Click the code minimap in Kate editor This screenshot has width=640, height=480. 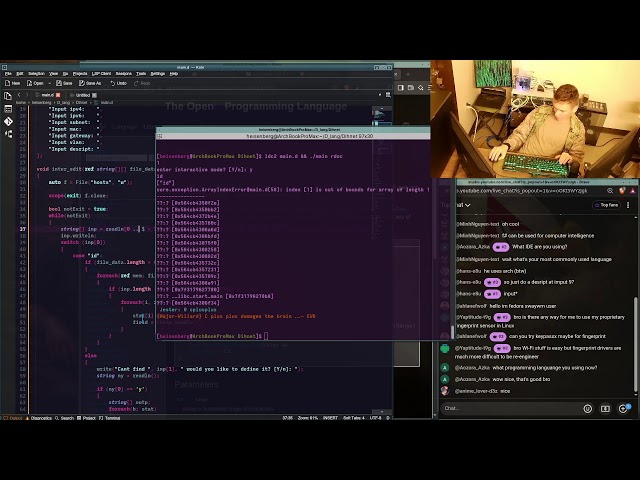coord(382,116)
